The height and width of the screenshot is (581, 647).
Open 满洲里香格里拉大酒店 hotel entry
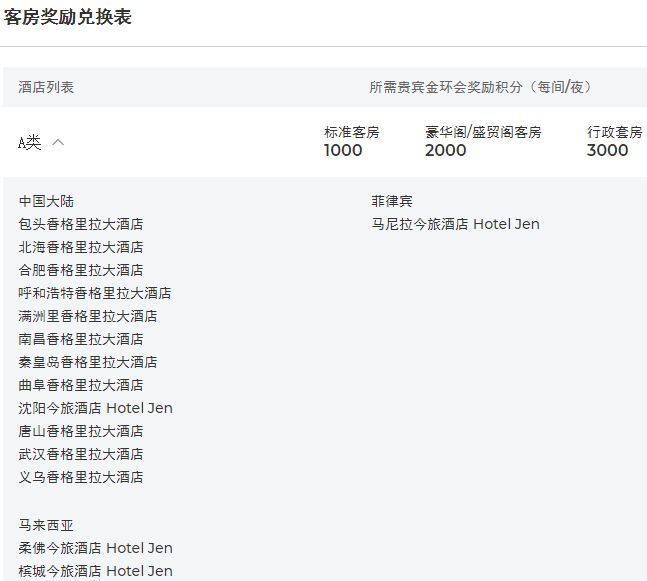pos(88,316)
